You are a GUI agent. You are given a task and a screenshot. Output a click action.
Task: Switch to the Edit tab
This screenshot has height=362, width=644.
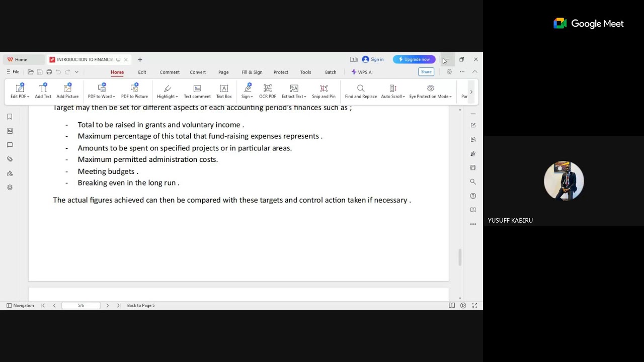pyautogui.click(x=142, y=72)
